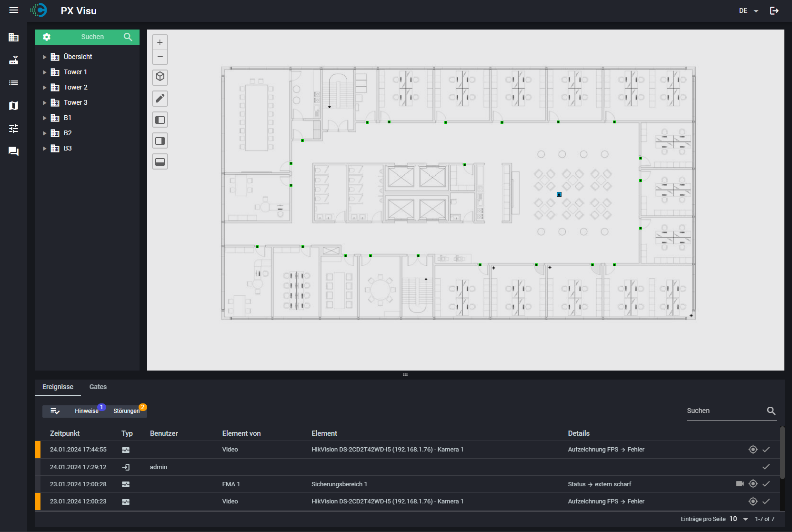Locate element of 23.01.2024 12:00:23 event
Screen dimensions: 792x532
753,501
